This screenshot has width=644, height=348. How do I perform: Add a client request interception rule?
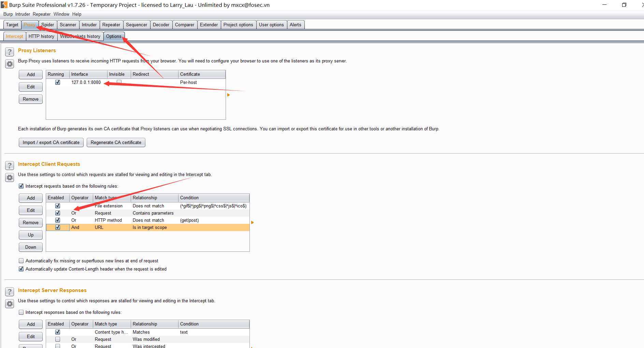coord(31,198)
